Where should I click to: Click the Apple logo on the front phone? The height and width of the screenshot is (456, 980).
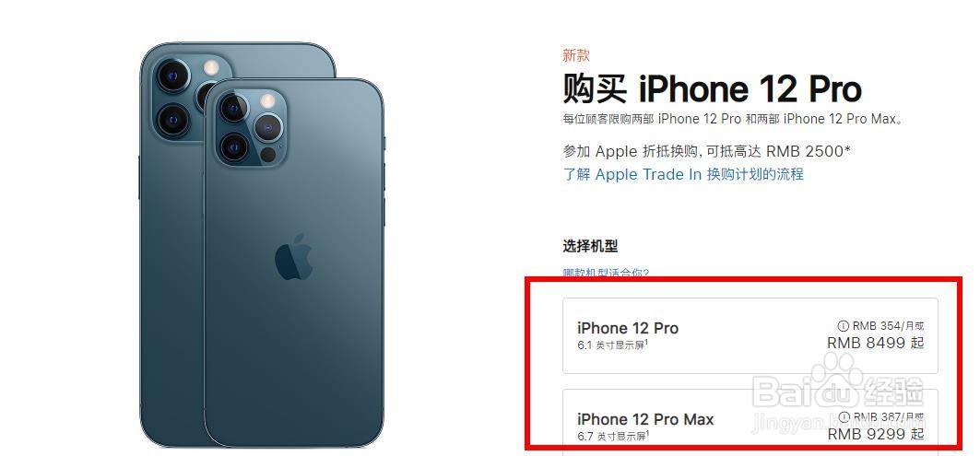click(x=293, y=257)
